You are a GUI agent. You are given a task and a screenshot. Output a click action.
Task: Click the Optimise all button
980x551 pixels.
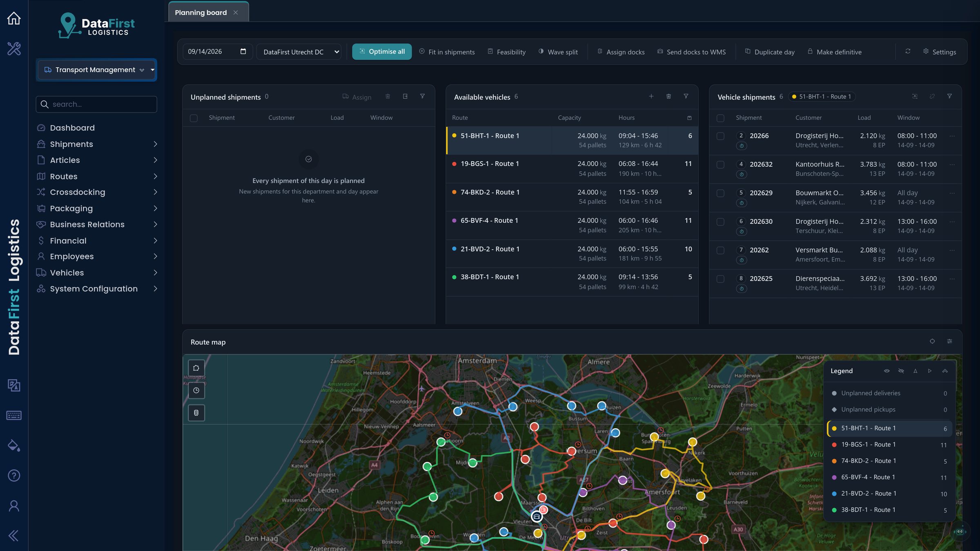[382, 52]
